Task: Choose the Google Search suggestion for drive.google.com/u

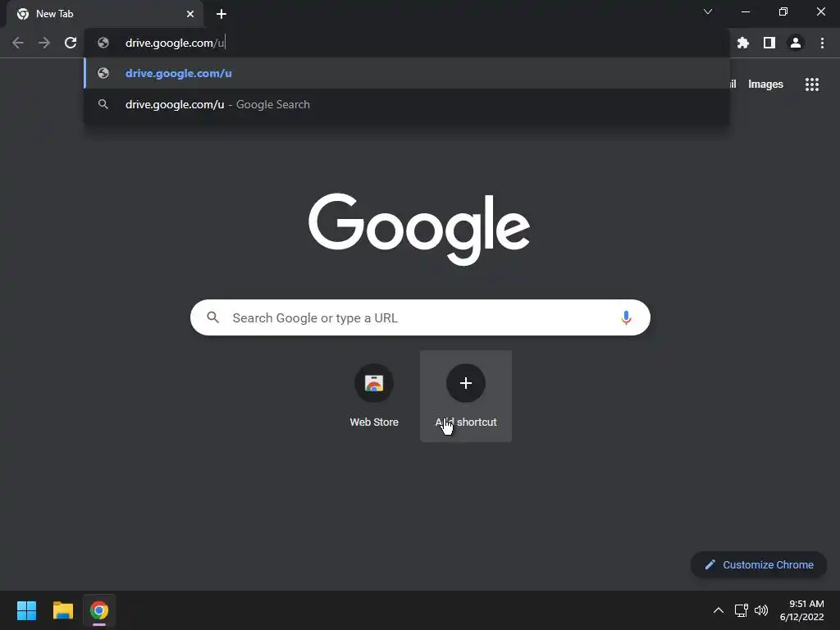Action: coord(407,104)
